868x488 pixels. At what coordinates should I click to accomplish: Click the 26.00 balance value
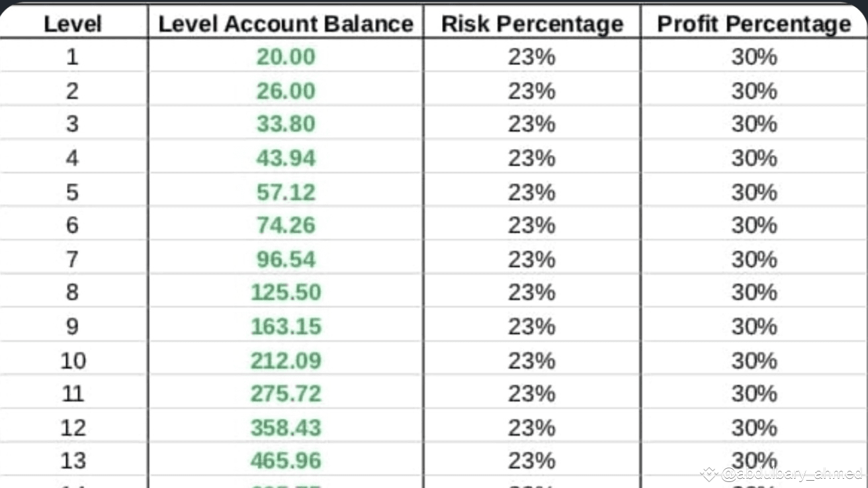(x=286, y=91)
